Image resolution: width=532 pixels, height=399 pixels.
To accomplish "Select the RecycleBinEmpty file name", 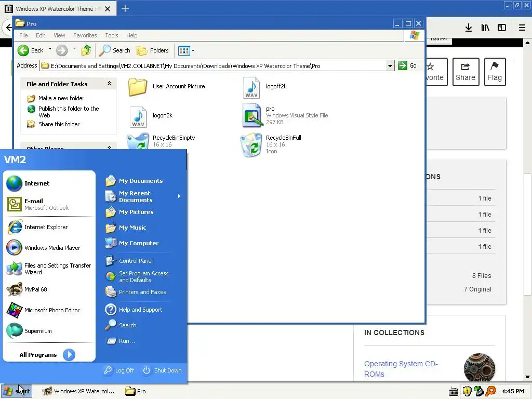I will 174,138.
